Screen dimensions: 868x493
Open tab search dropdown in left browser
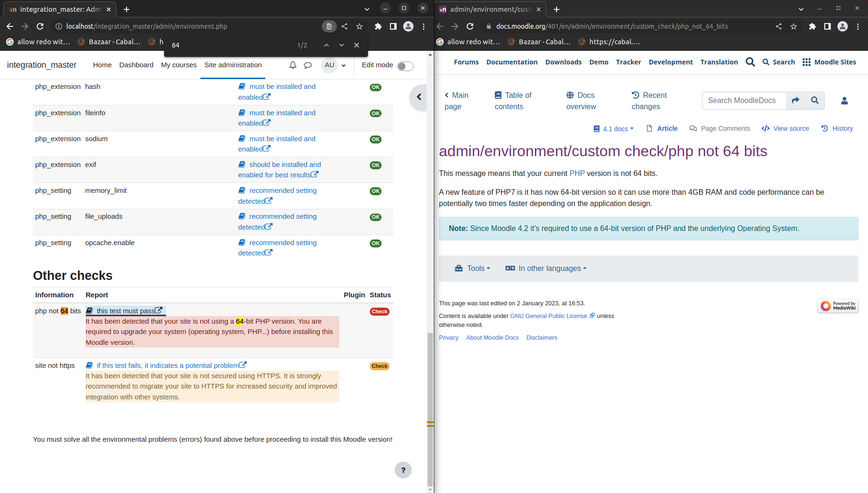367,9
